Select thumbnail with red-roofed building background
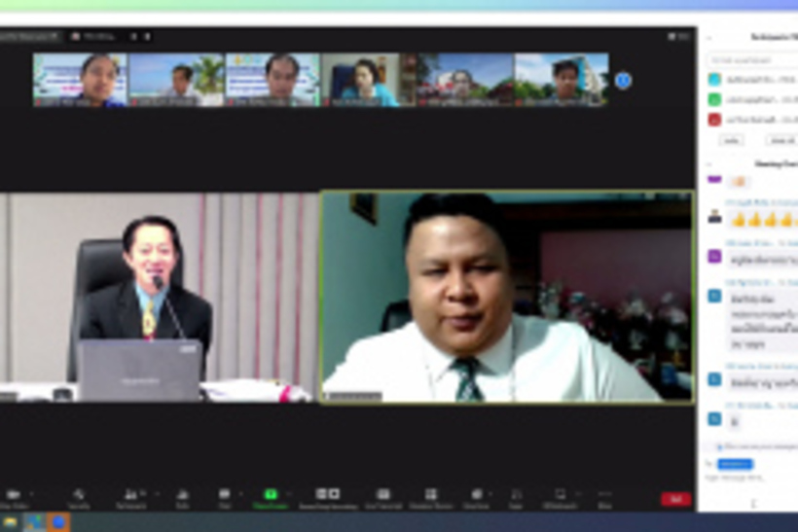 [464, 80]
